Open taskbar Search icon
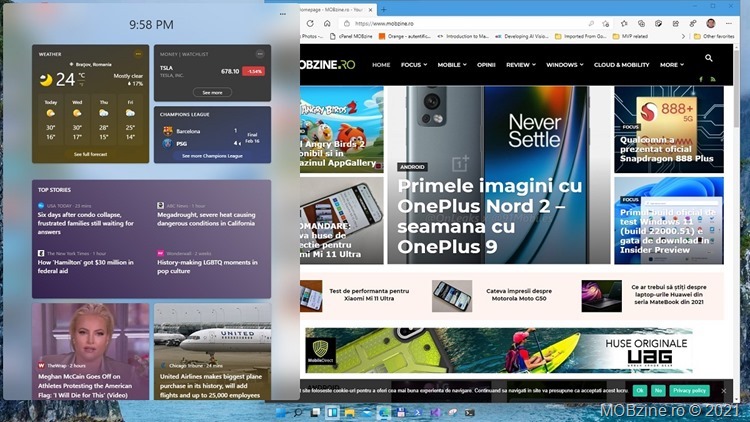This screenshot has width=750, height=422. pyautogui.click(x=298, y=412)
